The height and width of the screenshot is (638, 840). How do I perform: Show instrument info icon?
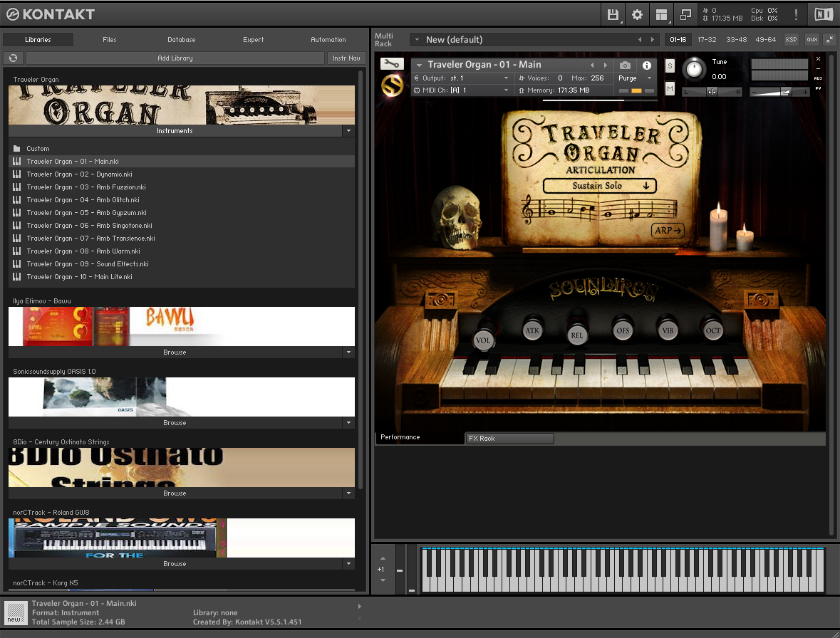tap(647, 66)
